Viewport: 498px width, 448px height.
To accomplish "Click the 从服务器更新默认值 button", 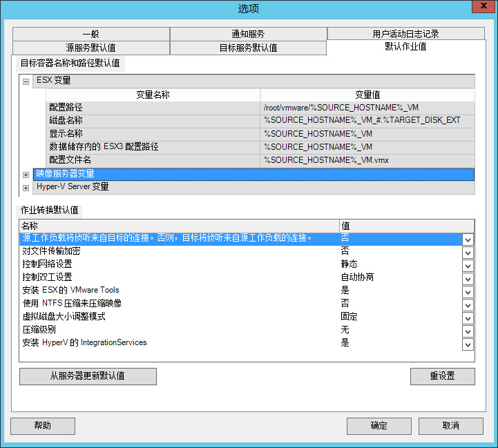I will pyautogui.click(x=88, y=376).
